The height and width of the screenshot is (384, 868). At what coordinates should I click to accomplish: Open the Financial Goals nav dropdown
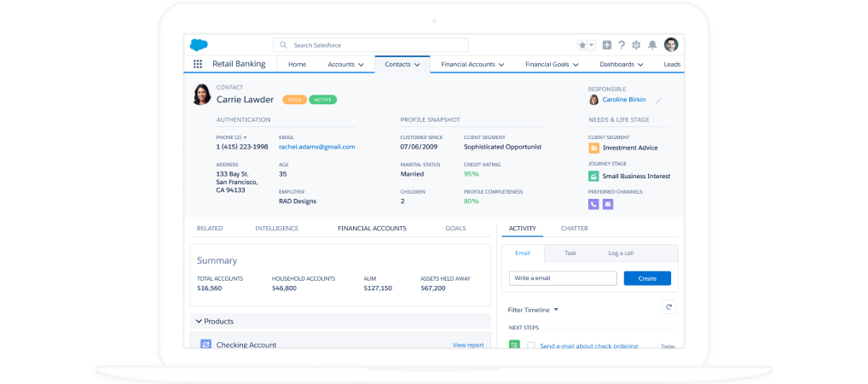click(x=576, y=65)
